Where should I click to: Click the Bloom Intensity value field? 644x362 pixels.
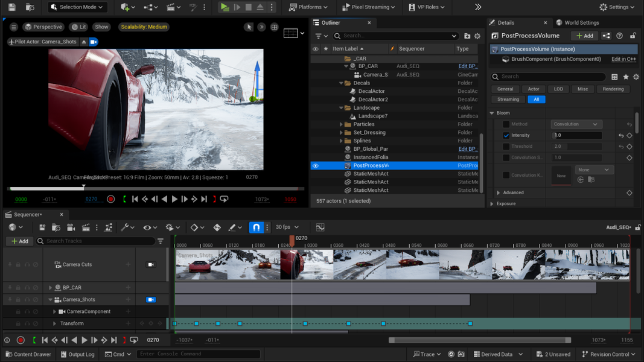tap(576, 135)
